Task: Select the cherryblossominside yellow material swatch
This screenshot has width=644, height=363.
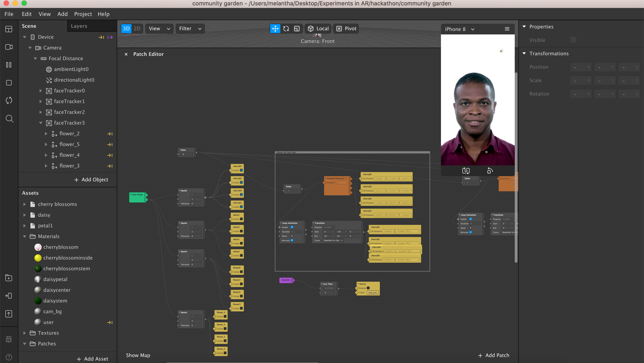Action: [x=38, y=258]
